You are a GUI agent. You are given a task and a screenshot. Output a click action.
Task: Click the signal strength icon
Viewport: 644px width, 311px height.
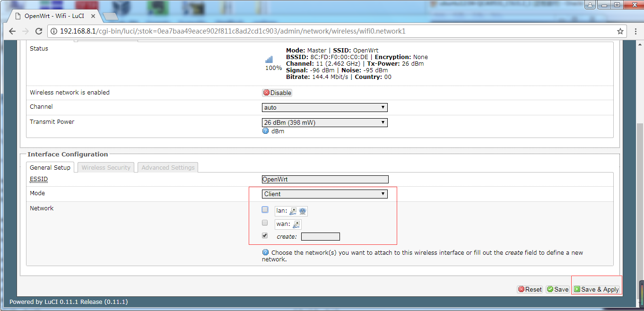click(x=269, y=60)
